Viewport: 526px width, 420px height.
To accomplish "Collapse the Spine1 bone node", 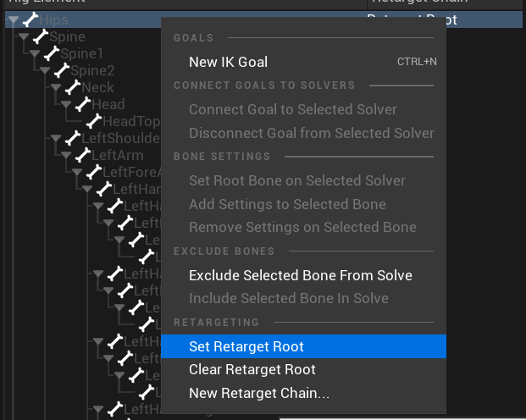I will [35, 53].
